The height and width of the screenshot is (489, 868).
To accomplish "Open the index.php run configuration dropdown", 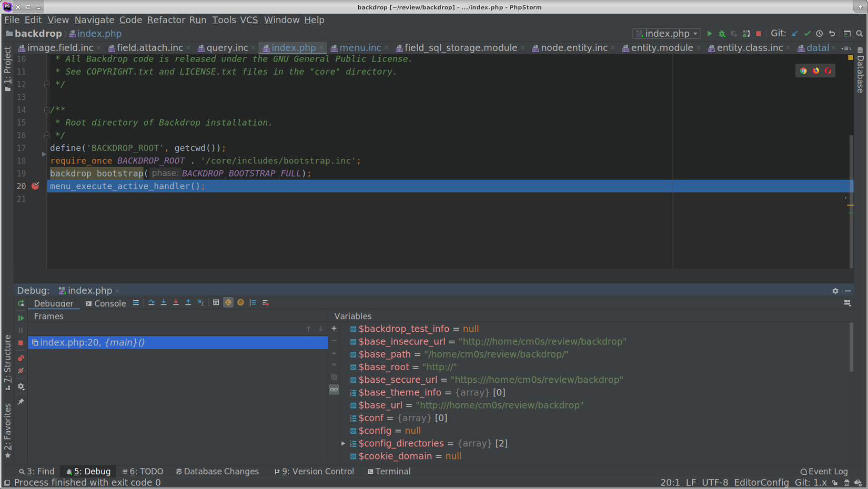I will tap(667, 34).
